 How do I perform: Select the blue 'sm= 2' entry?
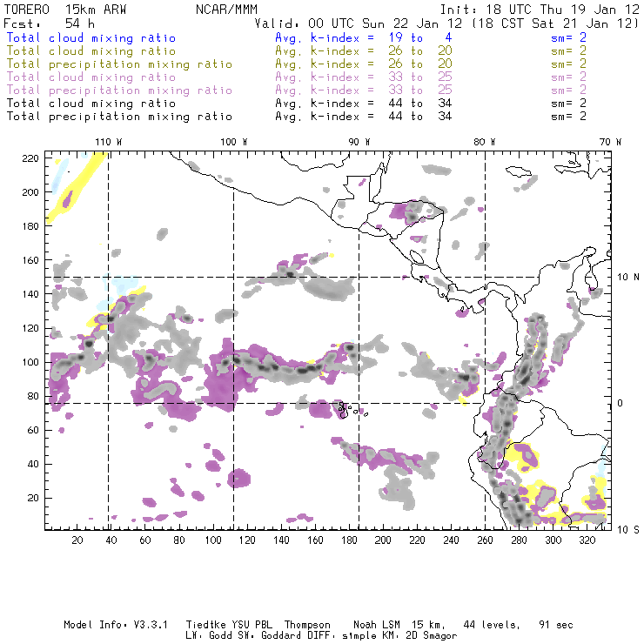click(x=568, y=37)
